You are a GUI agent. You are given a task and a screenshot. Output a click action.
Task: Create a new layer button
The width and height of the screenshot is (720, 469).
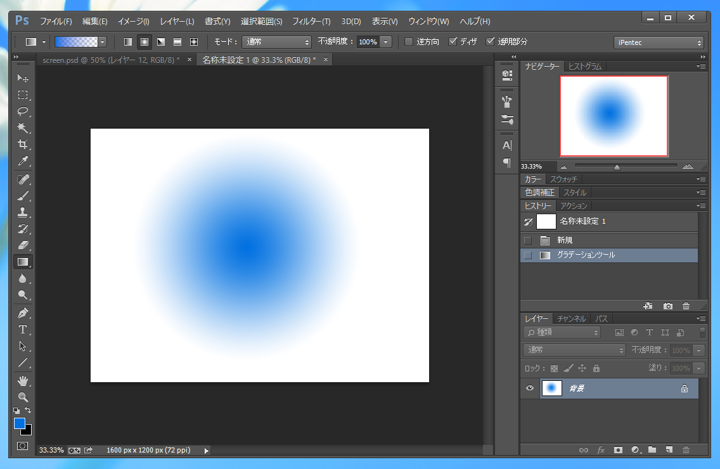[669, 450]
